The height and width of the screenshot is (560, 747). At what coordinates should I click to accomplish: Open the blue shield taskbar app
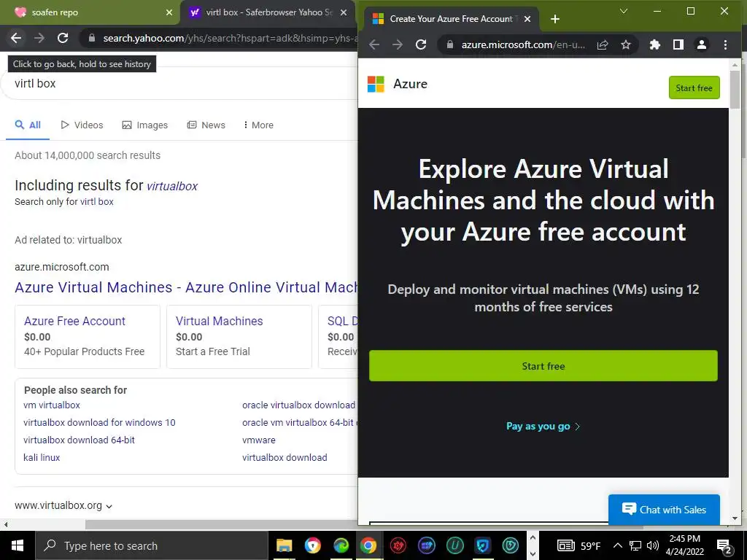483,545
